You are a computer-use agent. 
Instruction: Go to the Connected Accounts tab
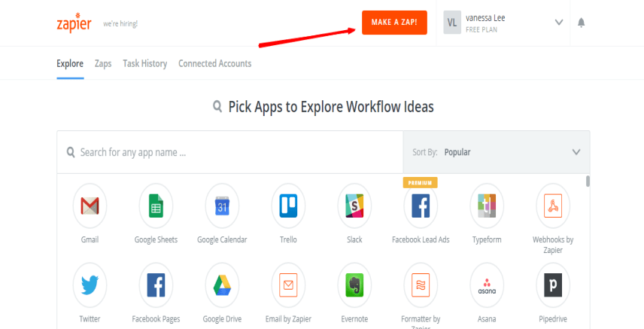tap(214, 64)
